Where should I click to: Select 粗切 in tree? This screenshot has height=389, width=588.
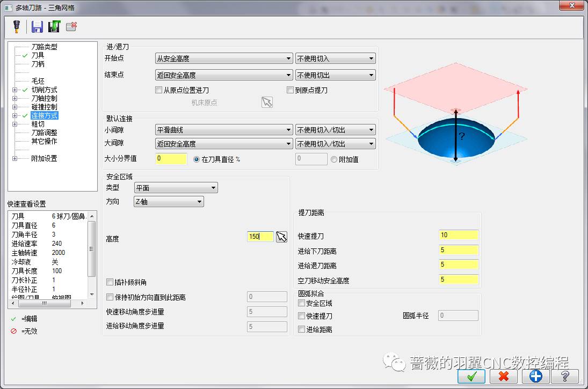point(38,124)
